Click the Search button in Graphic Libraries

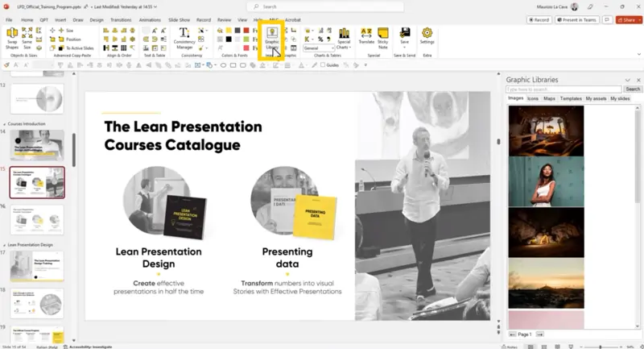633,89
